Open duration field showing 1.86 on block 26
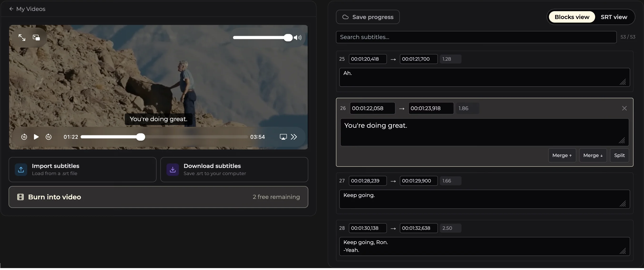The width and height of the screenshot is (644, 270). [x=467, y=108]
